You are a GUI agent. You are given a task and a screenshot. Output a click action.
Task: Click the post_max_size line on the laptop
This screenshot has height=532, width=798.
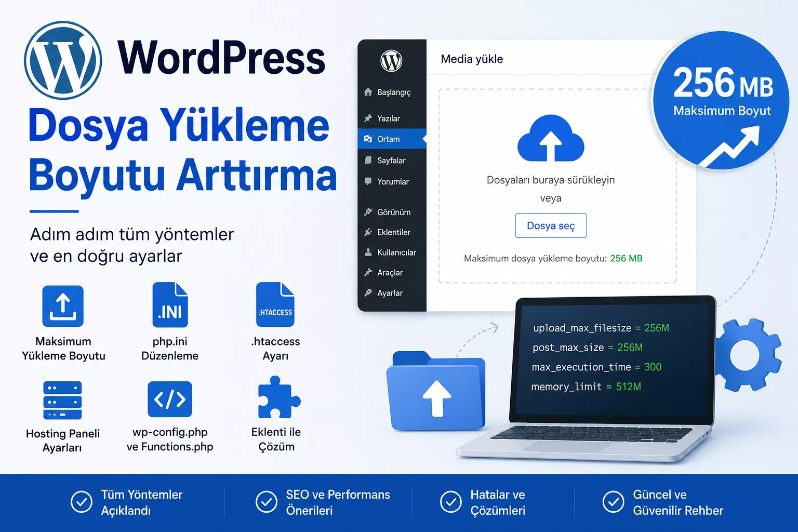tap(588, 347)
